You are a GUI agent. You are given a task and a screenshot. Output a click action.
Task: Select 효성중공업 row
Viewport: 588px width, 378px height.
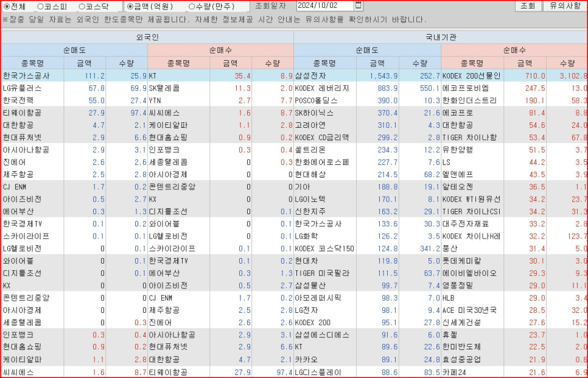[x=514, y=359]
